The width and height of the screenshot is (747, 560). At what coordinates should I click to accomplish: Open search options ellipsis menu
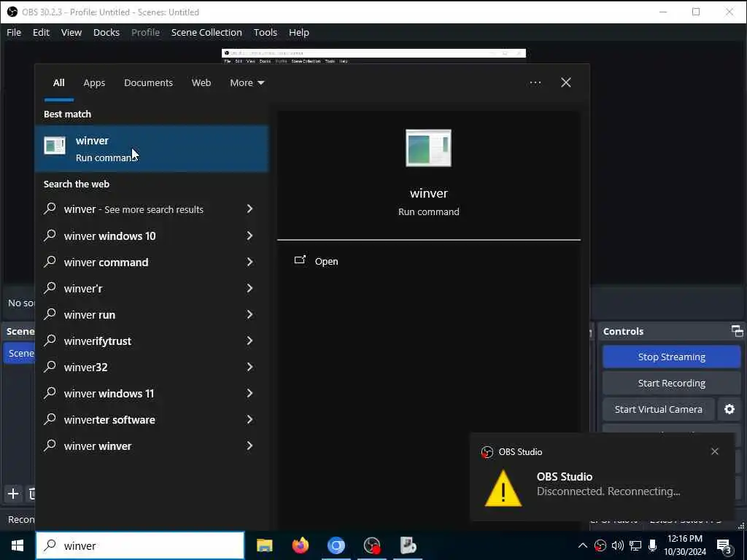coord(535,83)
